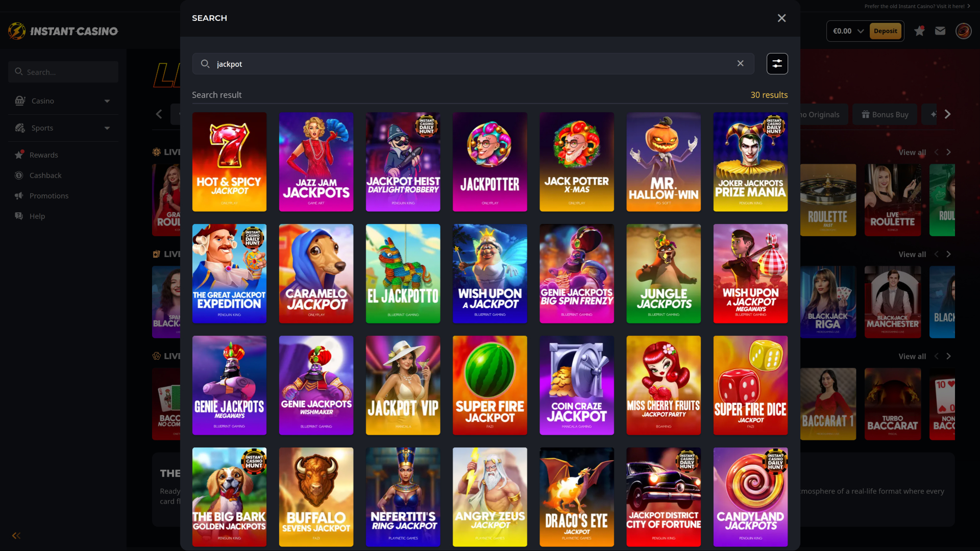Switch to the Bonus Buy category

[x=885, y=114]
